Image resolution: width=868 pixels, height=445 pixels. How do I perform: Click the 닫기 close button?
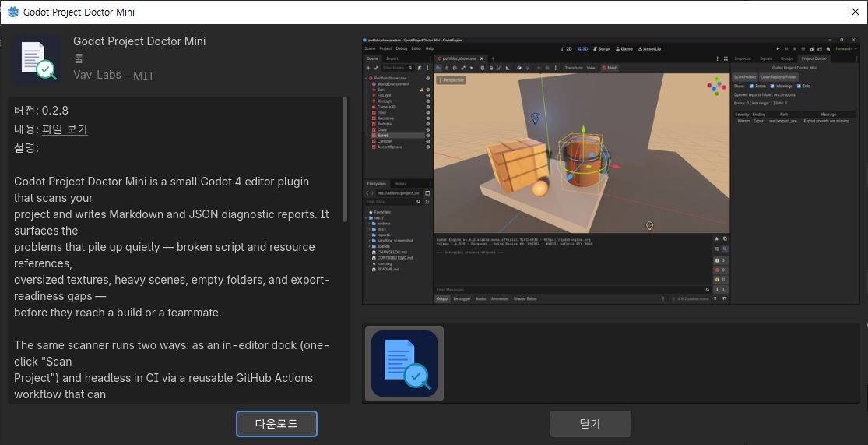click(x=590, y=424)
